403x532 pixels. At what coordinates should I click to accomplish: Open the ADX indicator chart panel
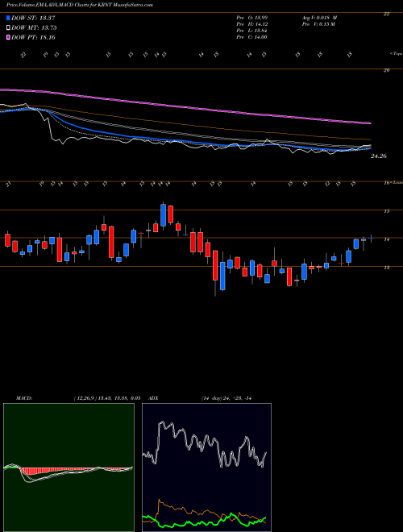click(x=206, y=468)
